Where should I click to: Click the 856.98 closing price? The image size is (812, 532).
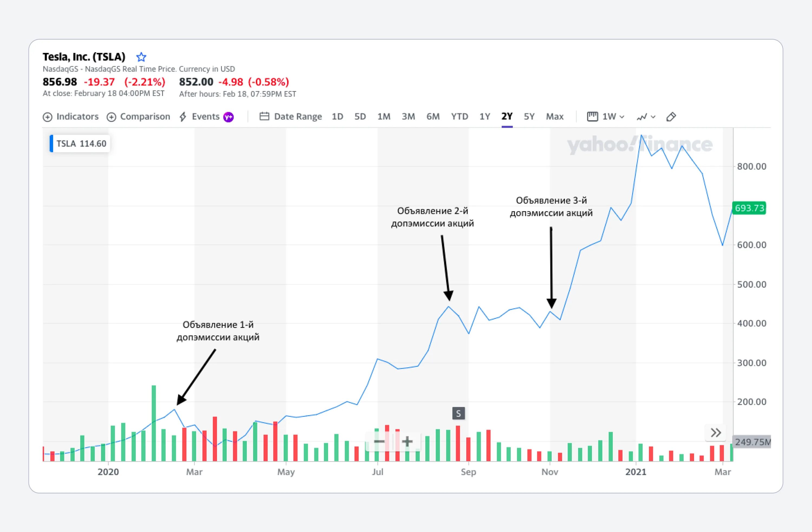60,82
